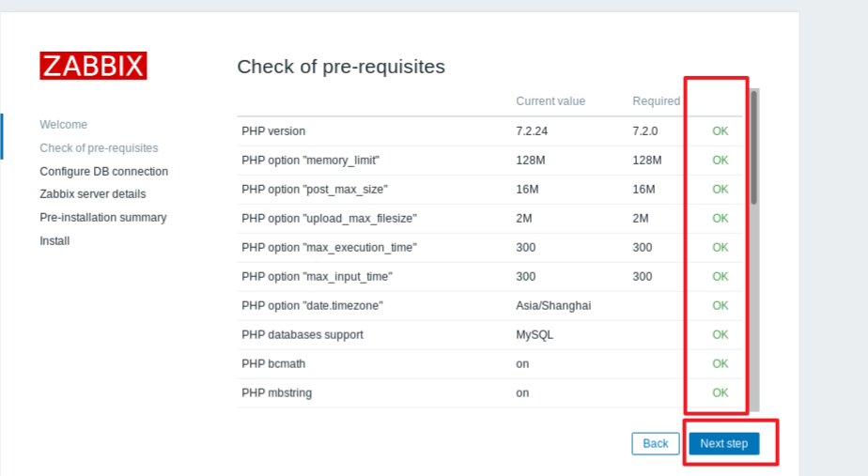This screenshot has height=476, width=868.
Task: Click the Zabbix logo
Action: [x=93, y=66]
